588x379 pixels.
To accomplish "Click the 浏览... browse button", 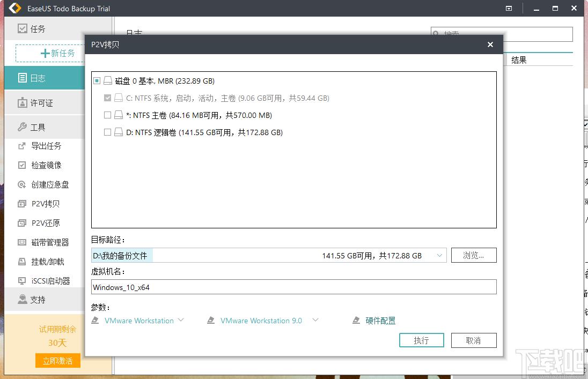I will [x=474, y=255].
